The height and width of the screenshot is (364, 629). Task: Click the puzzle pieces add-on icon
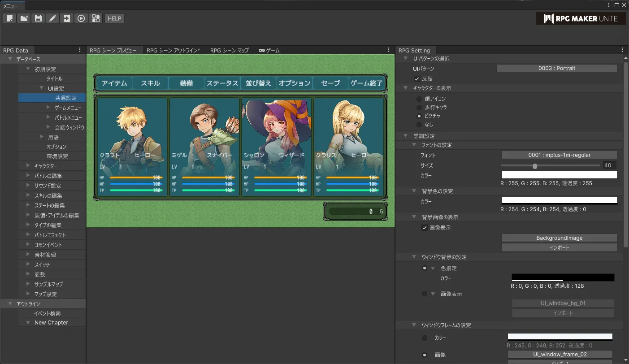coord(95,18)
